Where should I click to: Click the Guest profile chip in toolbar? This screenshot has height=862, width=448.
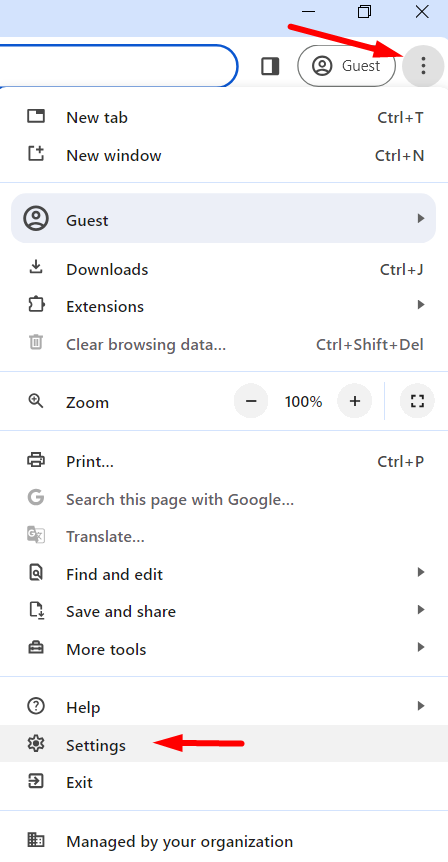tap(346, 66)
